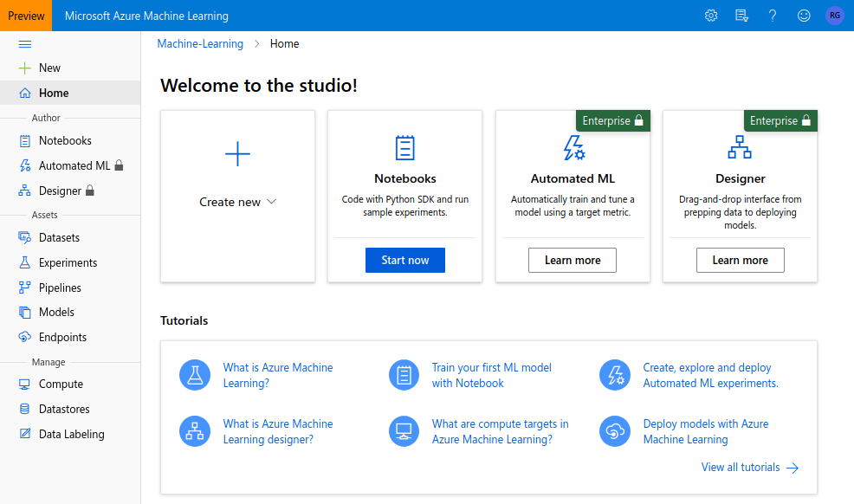This screenshot has width=854, height=504.
Task: Collapse the sidebar with hamburger menu
Action: point(25,44)
